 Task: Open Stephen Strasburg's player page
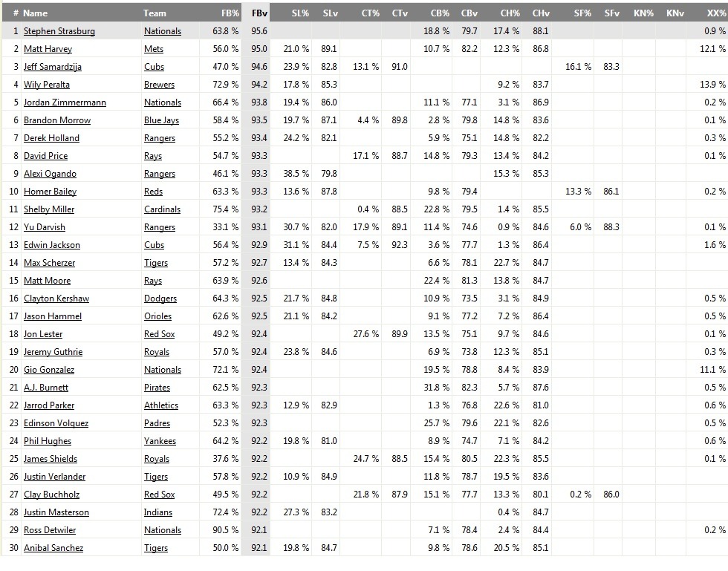point(59,31)
